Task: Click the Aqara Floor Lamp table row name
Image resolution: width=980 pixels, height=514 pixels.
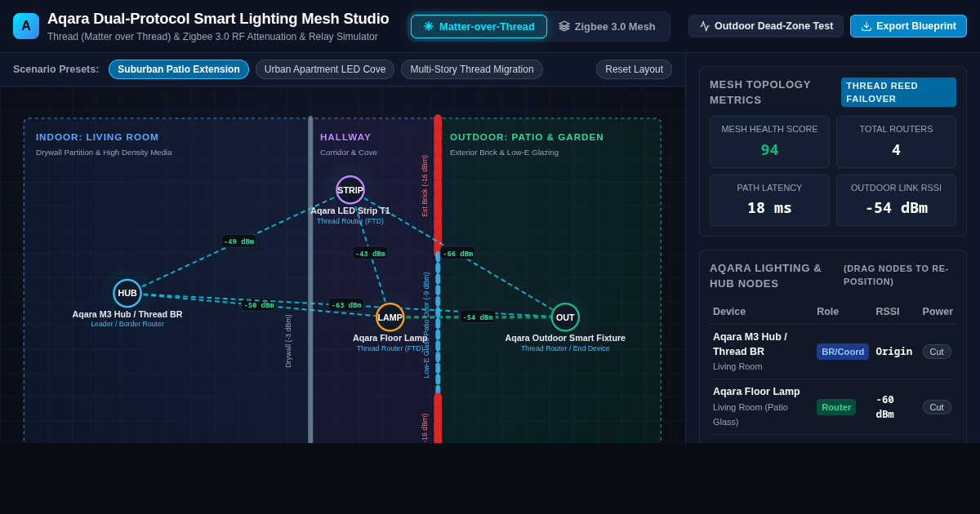Action: (756, 392)
